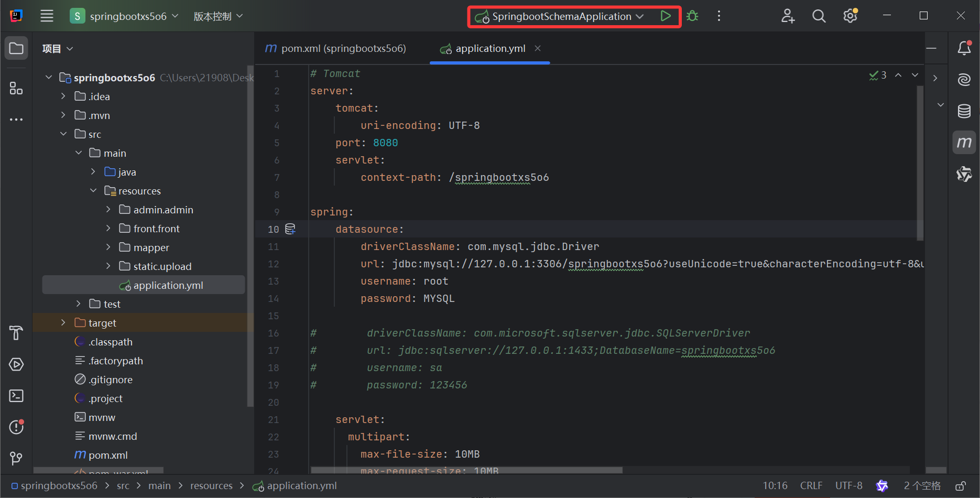This screenshot has width=980, height=498.
Task: Open the Terminal tool window
Action: tap(16, 396)
